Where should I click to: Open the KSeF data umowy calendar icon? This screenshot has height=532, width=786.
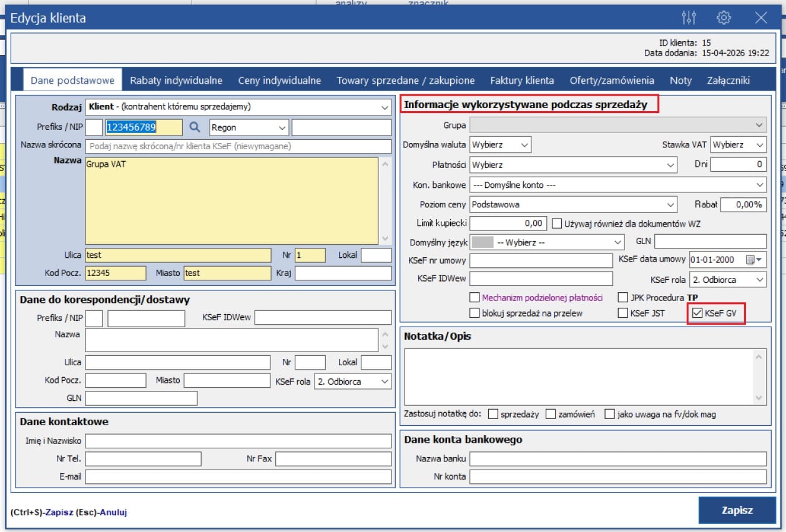pos(750,260)
